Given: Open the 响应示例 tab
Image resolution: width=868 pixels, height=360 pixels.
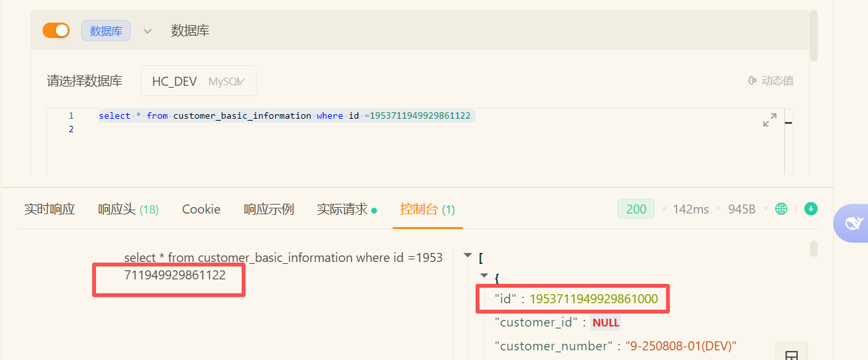Looking at the screenshot, I should [269, 209].
